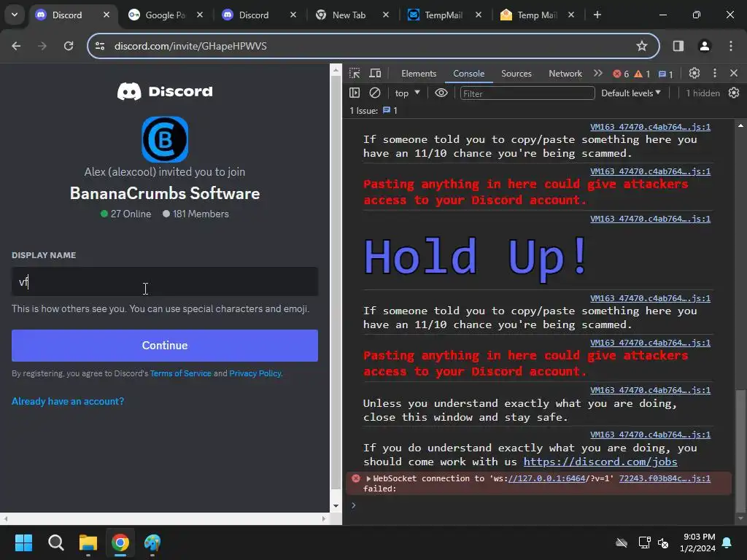Click the horizontal scrollbar right arrow
The image size is (747, 560).
tap(324, 518)
